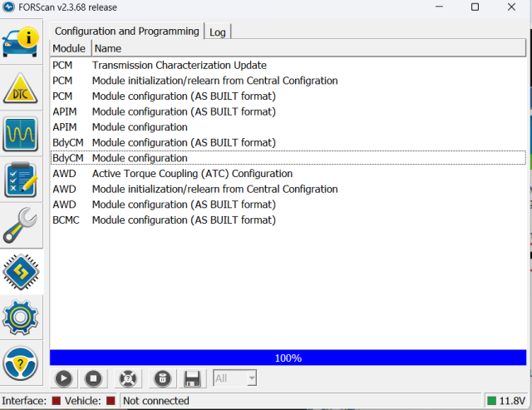The width and height of the screenshot is (532, 410).
Task: Close the FORScan window
Action: pos(512,7)
